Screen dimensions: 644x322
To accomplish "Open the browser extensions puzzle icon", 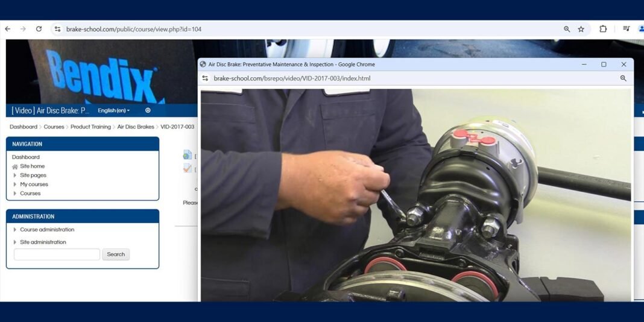I will coord(603,29).
